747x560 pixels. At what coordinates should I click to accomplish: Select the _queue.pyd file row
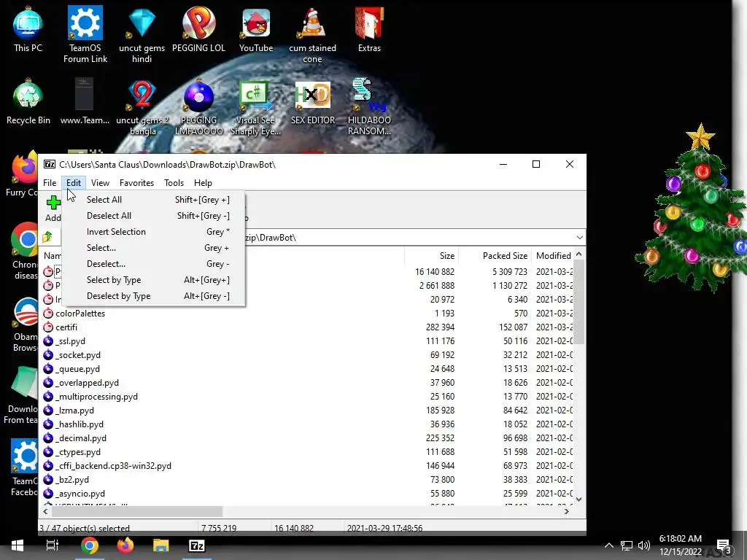pyautogui.click(x=308, y=368)
